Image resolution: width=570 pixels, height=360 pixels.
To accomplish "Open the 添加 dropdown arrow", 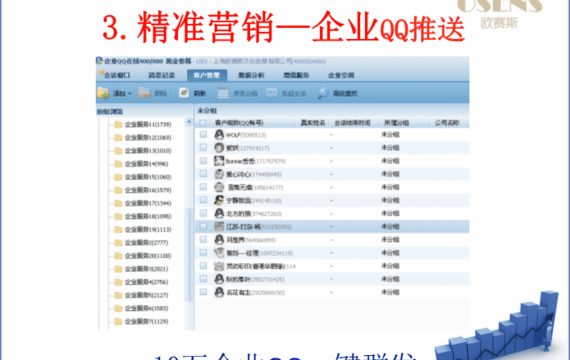I will (x=130, y=94).
